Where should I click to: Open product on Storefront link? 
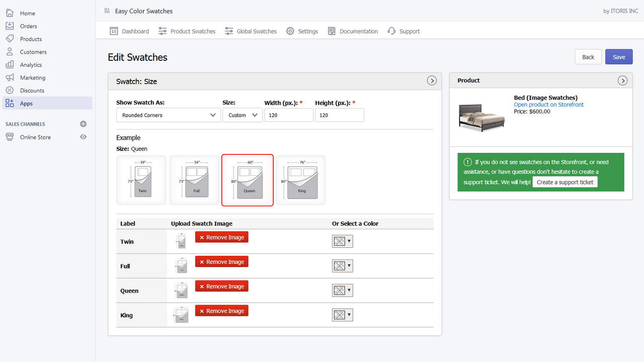point(549,105)
